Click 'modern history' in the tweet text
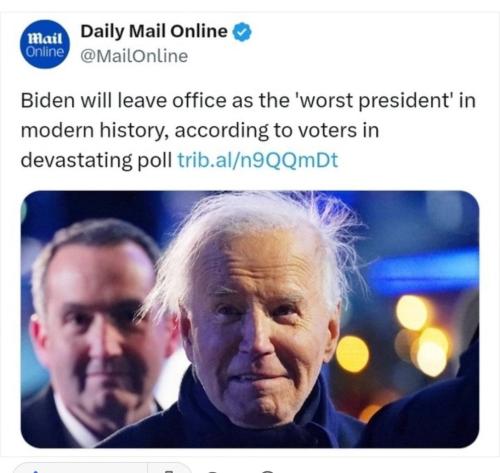 [x=94, y=130]
